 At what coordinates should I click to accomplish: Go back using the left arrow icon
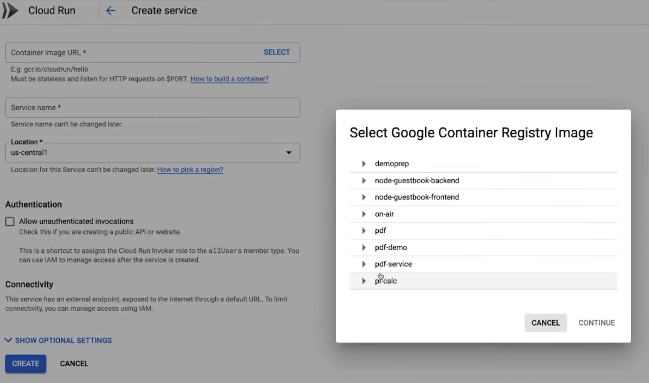[x=110, y=10]
